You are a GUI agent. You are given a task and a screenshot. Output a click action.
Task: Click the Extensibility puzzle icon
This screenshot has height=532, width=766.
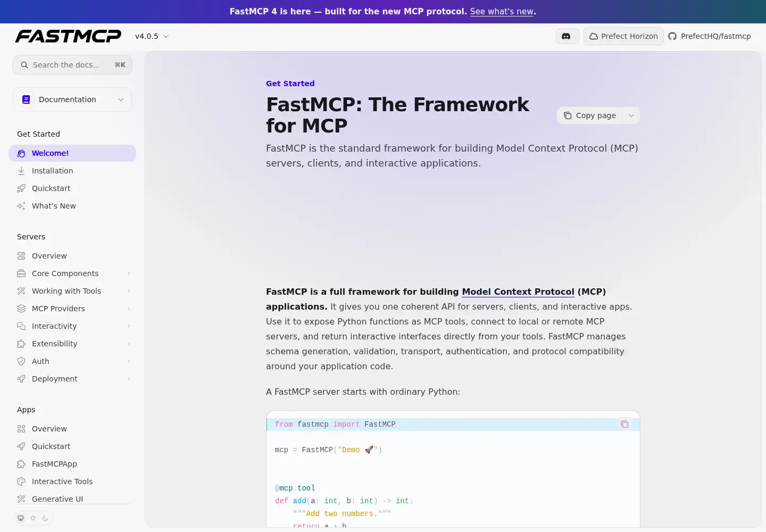pos(21,344)
